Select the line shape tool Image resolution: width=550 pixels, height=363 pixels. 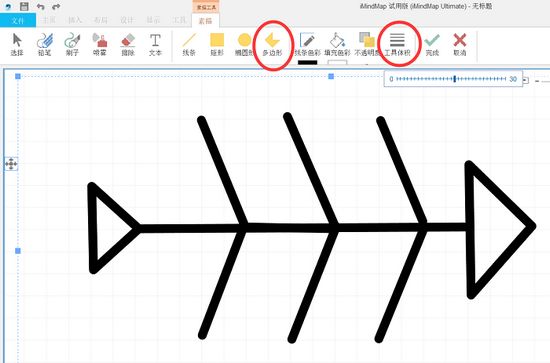coord(189,44)
